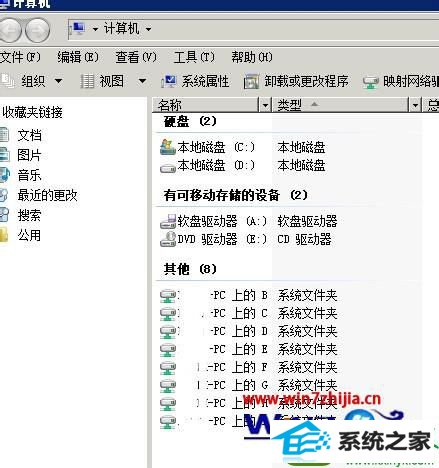Open the 文件(F) menu
439x468 pixels.
20,57
